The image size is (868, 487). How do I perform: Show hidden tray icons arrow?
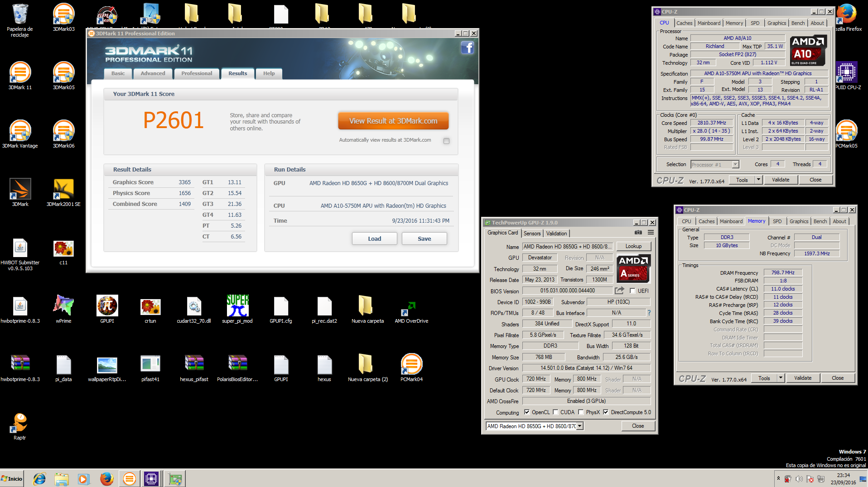[778, 478]
